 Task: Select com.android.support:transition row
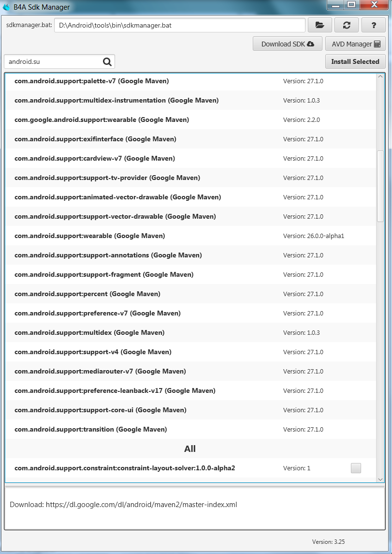coord(190,429)
